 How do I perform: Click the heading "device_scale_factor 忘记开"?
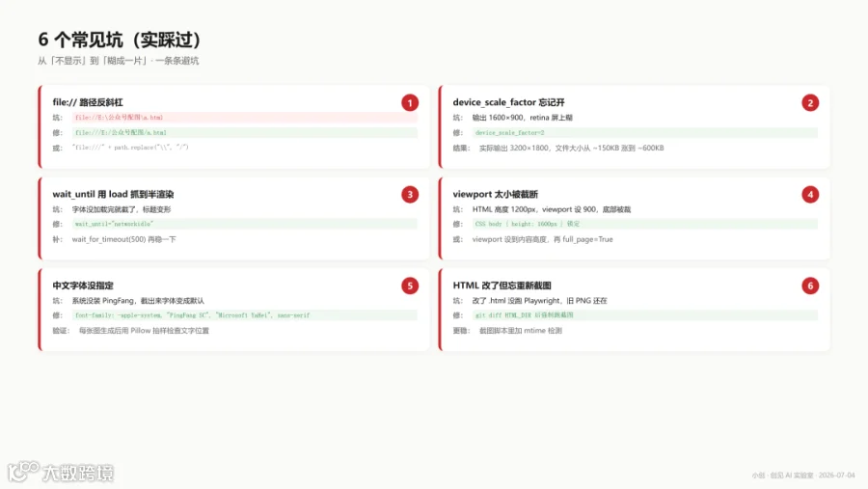click(x=508, y=102)
